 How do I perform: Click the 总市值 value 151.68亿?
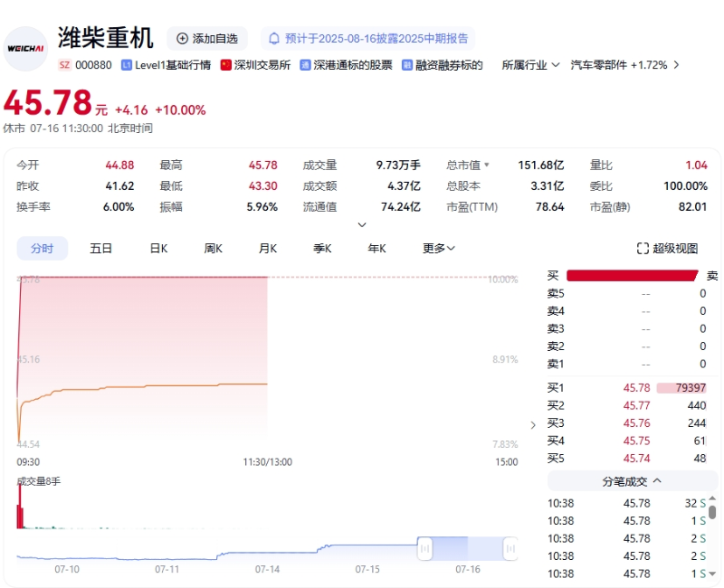(540, 166)
